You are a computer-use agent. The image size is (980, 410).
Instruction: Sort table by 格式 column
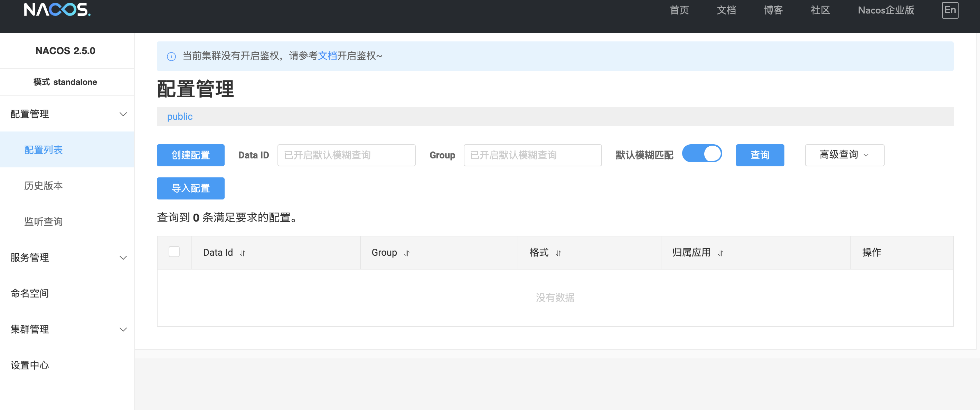(558, 253)
